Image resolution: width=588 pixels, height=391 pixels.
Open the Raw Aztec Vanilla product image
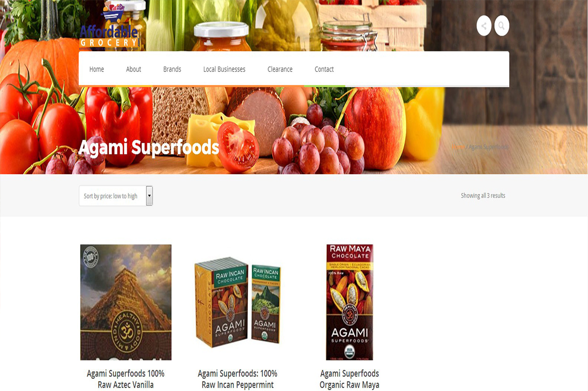point(126,302)
